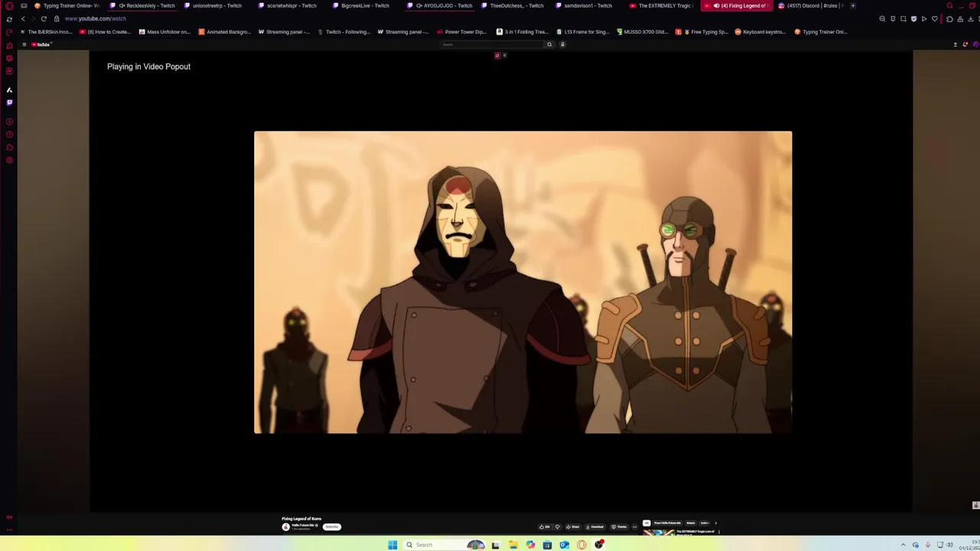The width and height of the screenshot is (980, 551).
Task: Open the YouTube hamburger guide menu
Action: (24, 44)
